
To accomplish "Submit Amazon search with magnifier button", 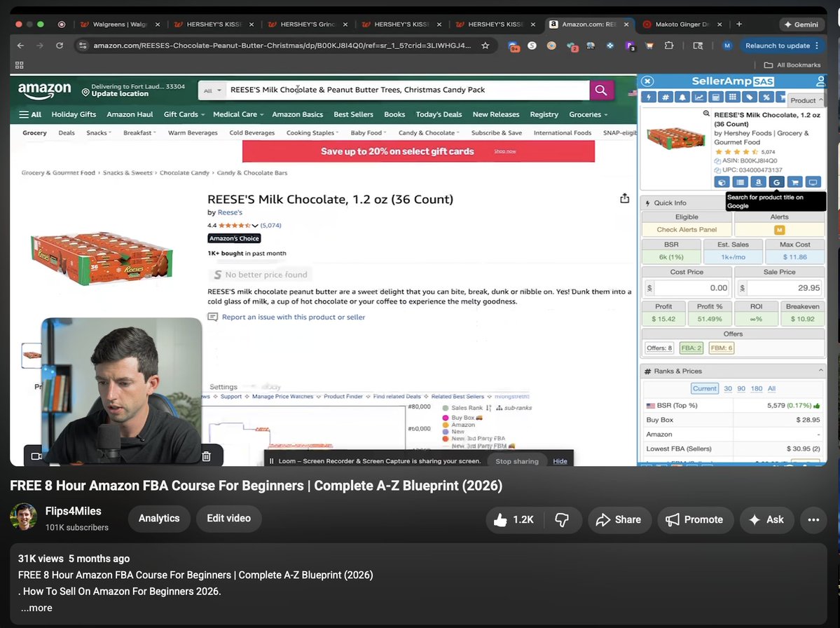I will click(x=601, y=90).
